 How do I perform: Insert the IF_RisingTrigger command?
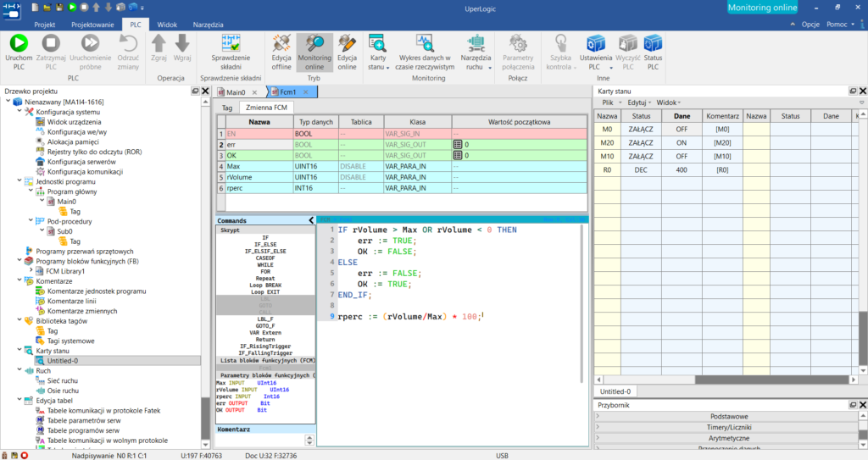coord(265,346)
